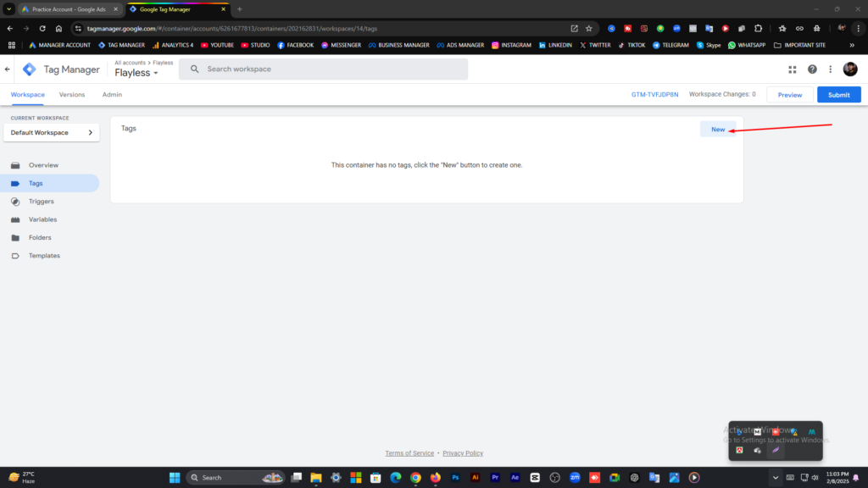Click the Windows taskbar Search box
This screenshot has width=868, height=488.
[236, 478]
